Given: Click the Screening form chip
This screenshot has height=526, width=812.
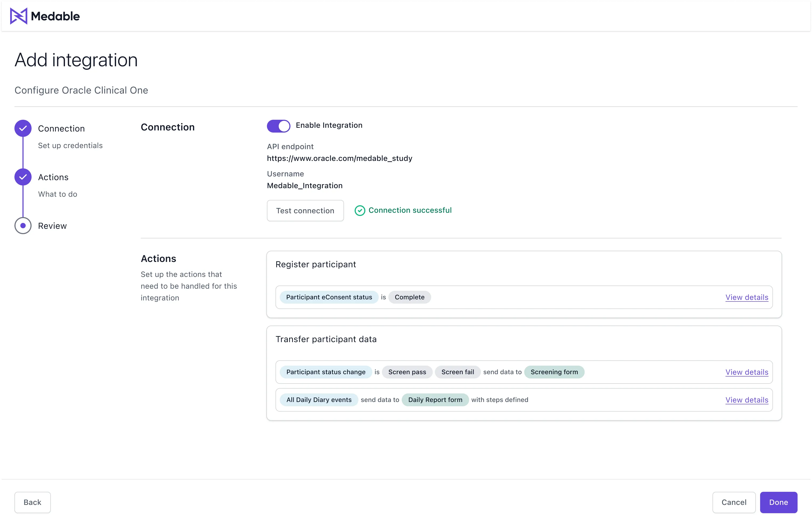Looking at the screenshot, I should pos(554,372).
